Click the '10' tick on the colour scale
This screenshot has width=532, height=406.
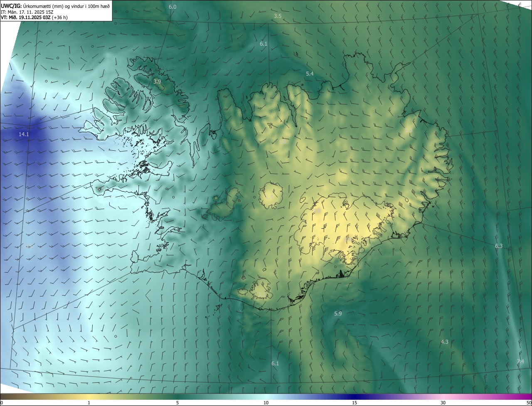click(266, 403)
